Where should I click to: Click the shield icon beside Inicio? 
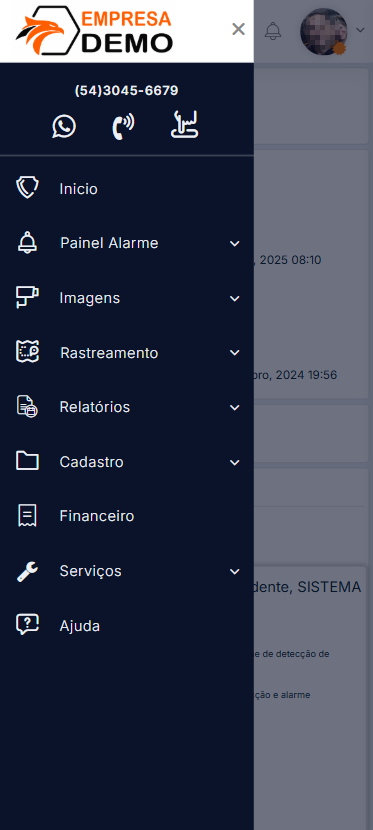click(x=27, y=188)
